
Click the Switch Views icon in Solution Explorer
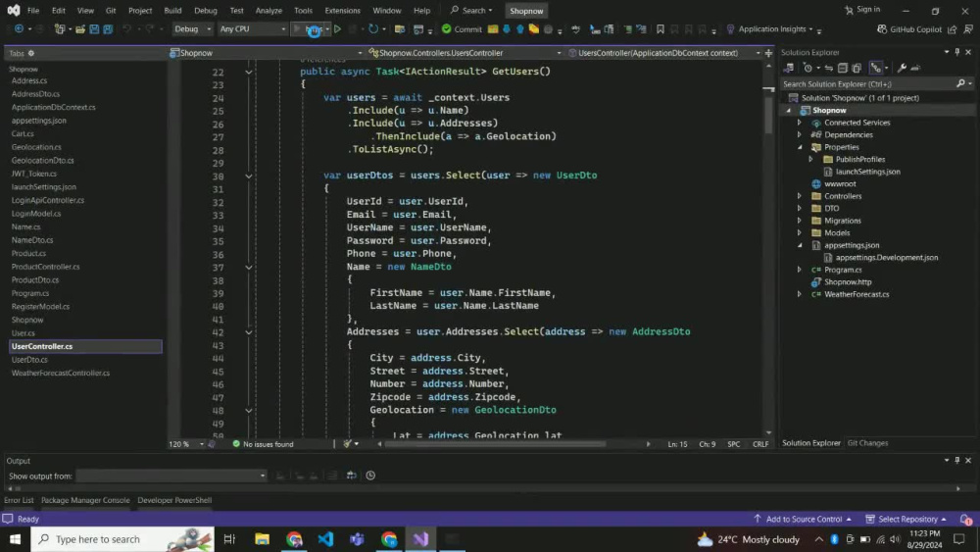(x=789, y=68)
